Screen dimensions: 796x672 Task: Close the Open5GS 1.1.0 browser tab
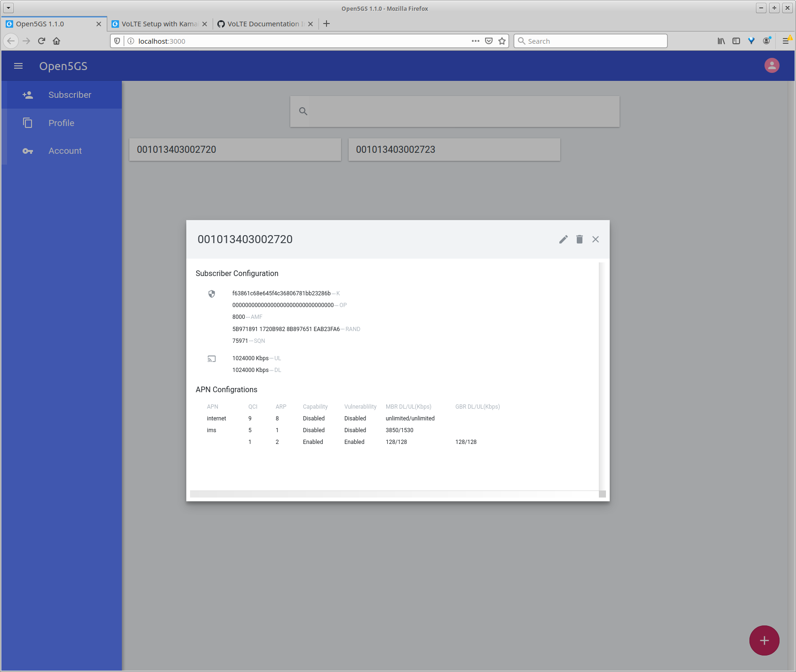(99, 24)
